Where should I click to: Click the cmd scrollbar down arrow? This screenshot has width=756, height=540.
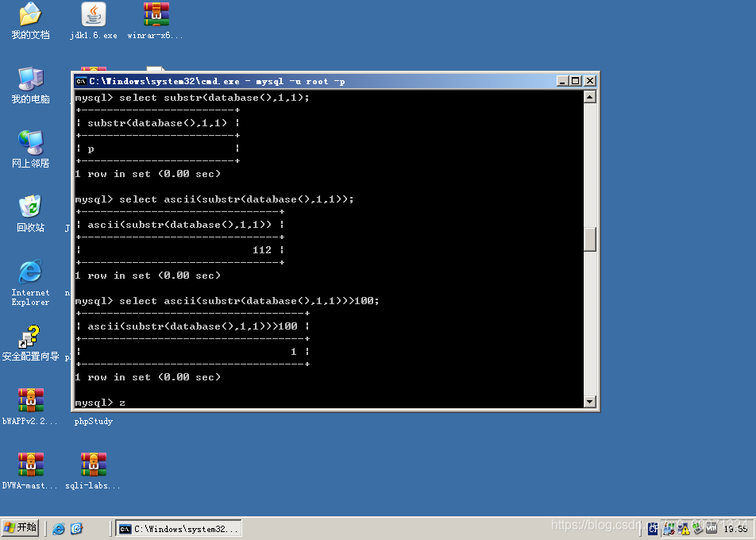(x=590, y=401)
